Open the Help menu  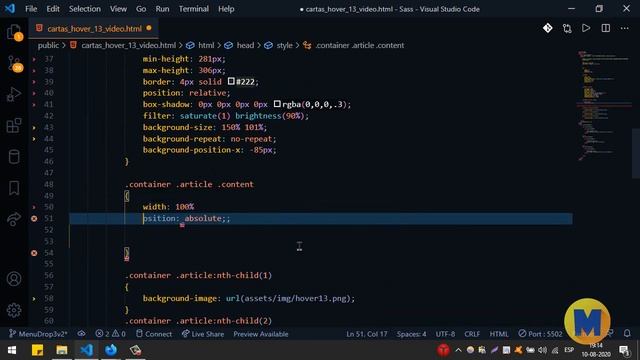[x=226, y=9]
